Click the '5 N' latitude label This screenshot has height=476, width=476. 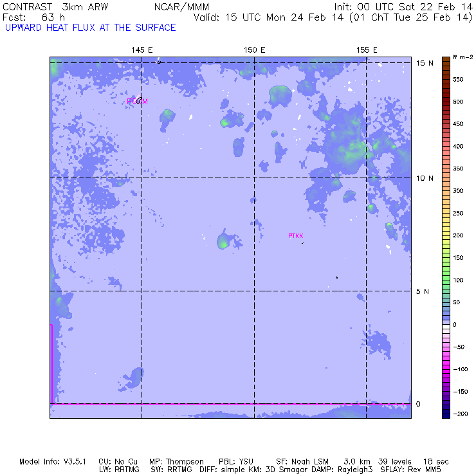(x=422, y=291)
